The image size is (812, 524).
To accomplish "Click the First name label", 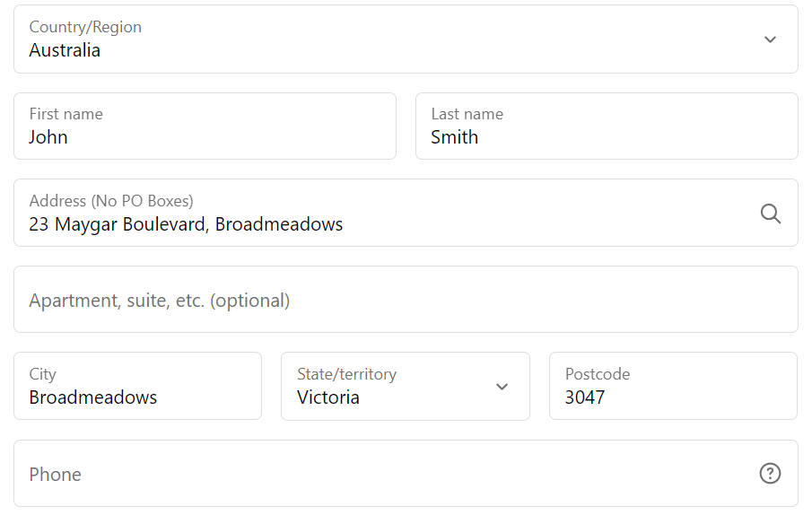I will [66, 114].
